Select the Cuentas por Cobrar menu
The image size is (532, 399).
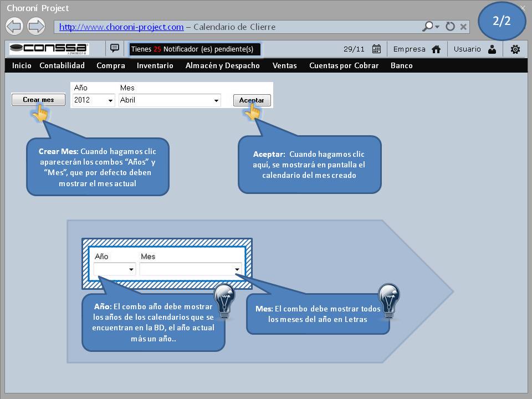pos(344,65)
